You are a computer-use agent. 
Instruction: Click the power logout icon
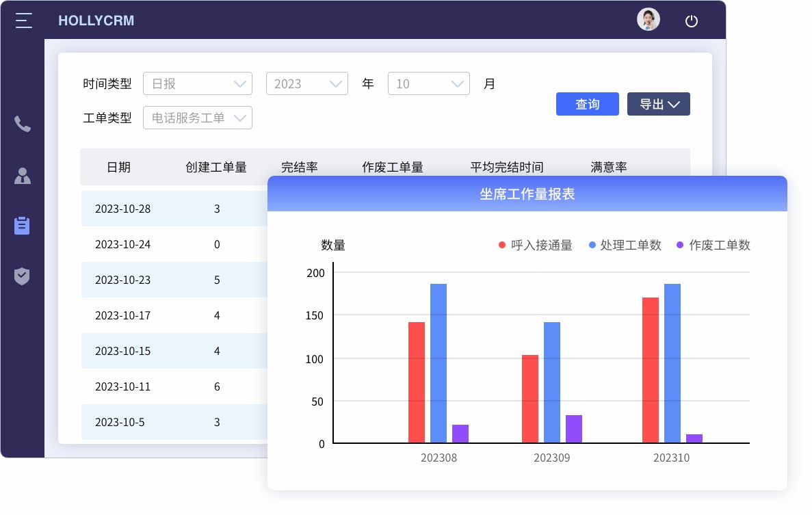[691, 21]
